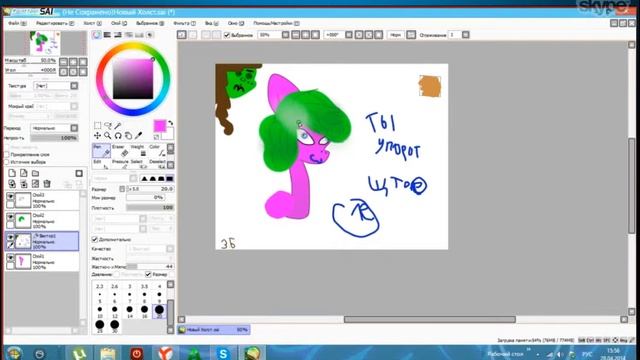Select the move tool with cross arrows
This screenshot has width=640, height=360.
coord(98,135)
